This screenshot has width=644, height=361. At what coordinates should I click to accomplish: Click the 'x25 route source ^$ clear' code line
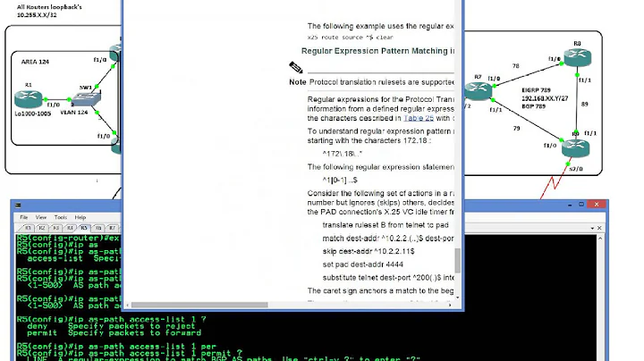(351, 38)
